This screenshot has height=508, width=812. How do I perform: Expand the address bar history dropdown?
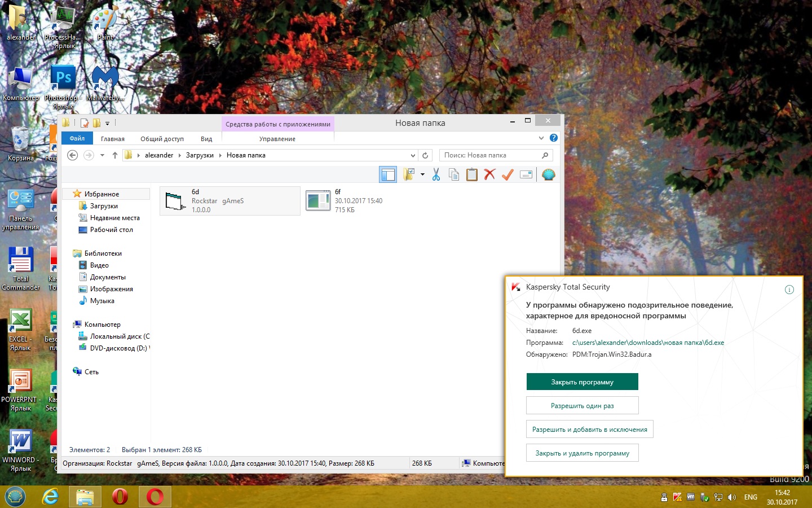(413, 155)
